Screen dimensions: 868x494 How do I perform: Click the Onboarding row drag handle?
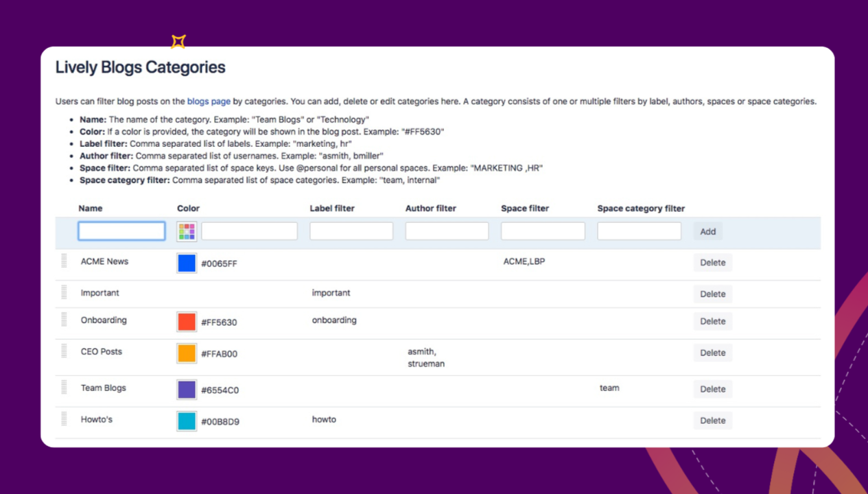coord(64,320)
